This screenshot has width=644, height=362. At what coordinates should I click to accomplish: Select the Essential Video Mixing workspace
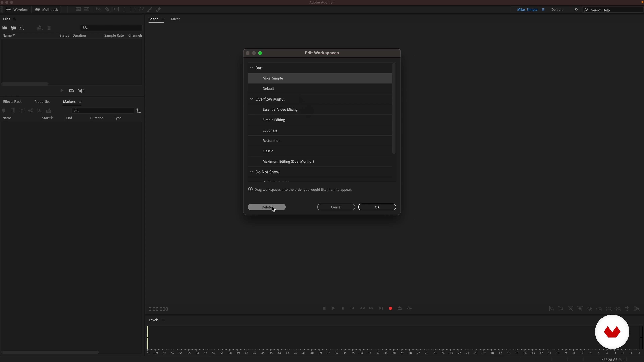(320, 109)
